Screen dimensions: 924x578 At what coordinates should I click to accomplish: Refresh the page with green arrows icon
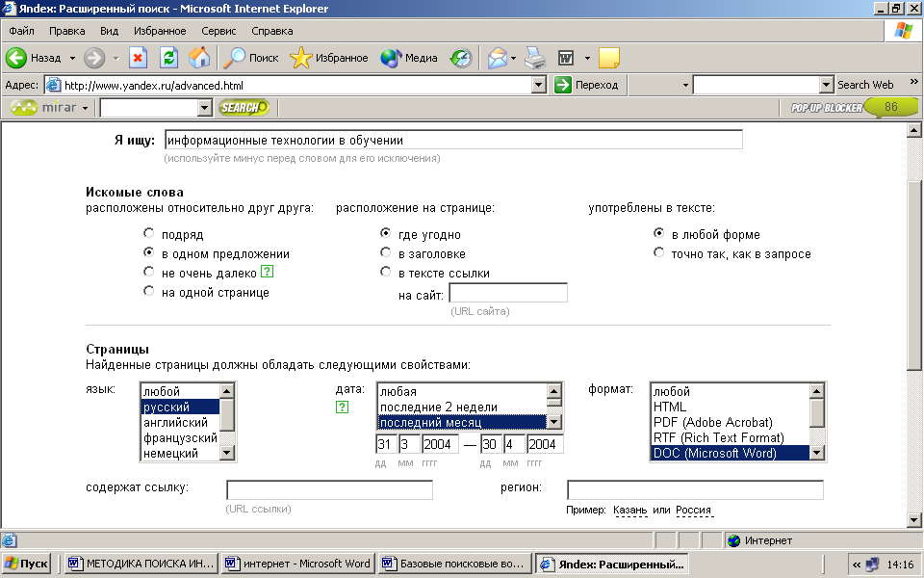click(x=168, y=58)
